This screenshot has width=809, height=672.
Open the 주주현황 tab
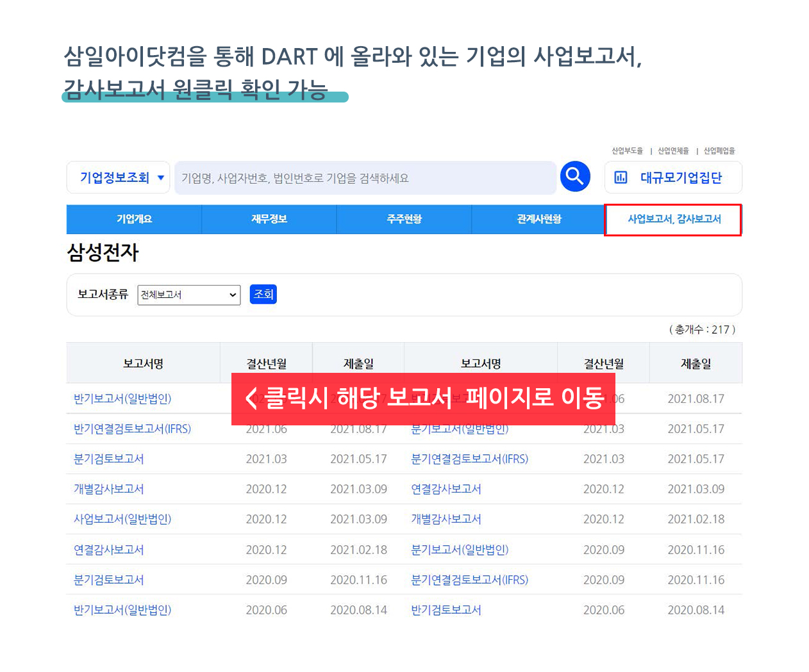[x=404, y=219]
